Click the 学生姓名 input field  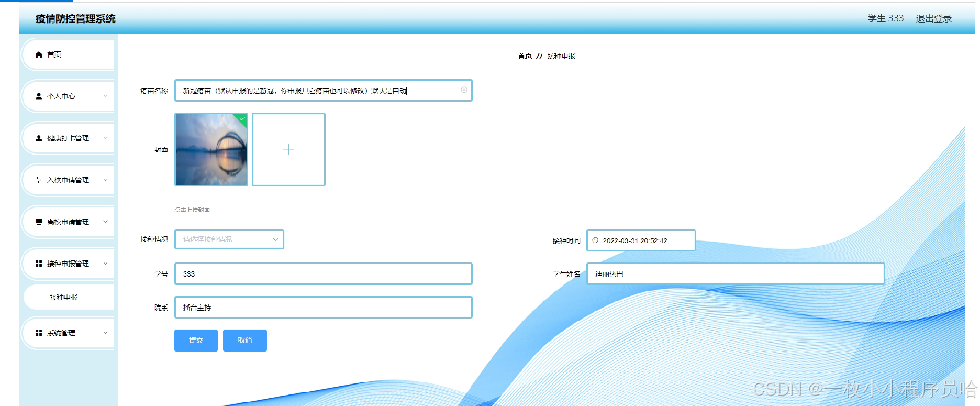(736, 274)
